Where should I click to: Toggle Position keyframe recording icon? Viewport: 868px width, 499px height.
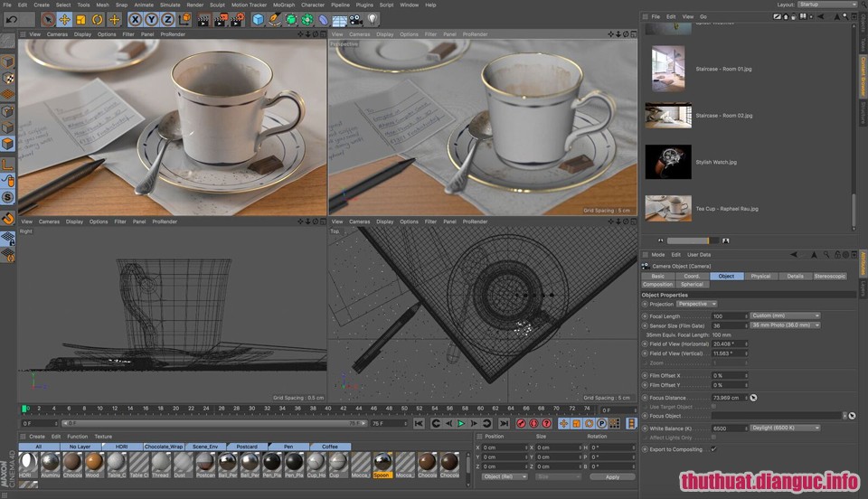pyautogui.click(x=563, y=423)
